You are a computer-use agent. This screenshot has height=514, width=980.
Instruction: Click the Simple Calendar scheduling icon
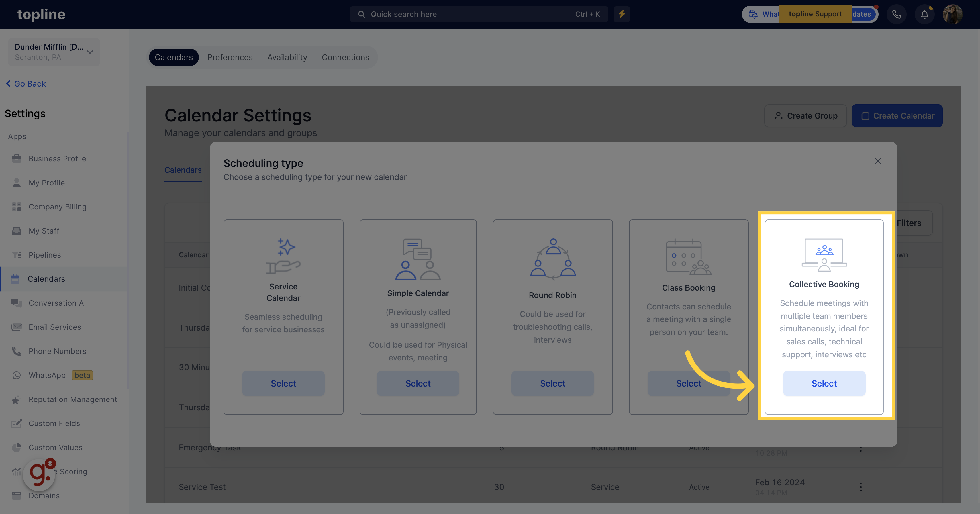tap(418, 259)
